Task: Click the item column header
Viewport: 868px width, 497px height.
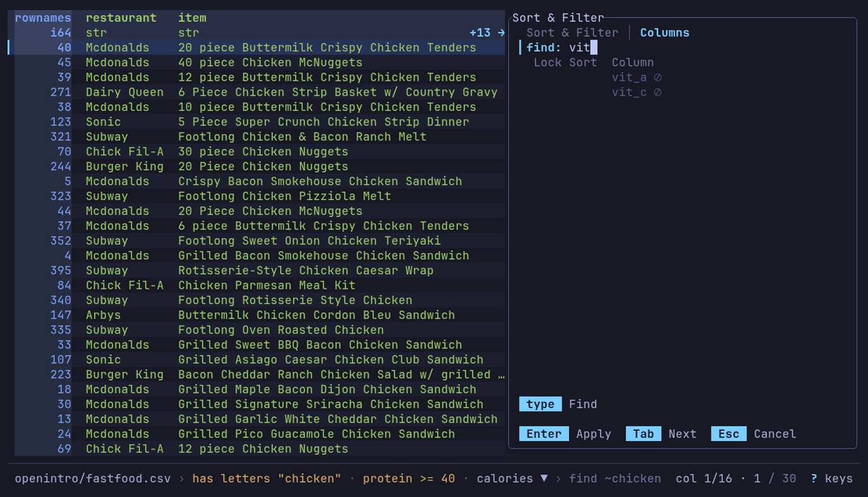Action: pyautogui.click(x=192, y=18)
